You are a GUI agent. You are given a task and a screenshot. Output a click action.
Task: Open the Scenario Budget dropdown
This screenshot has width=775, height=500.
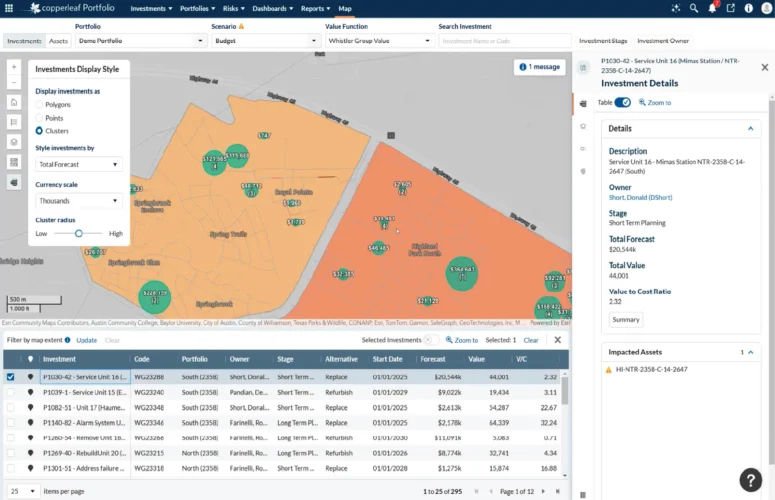click(x=265, y=41)
